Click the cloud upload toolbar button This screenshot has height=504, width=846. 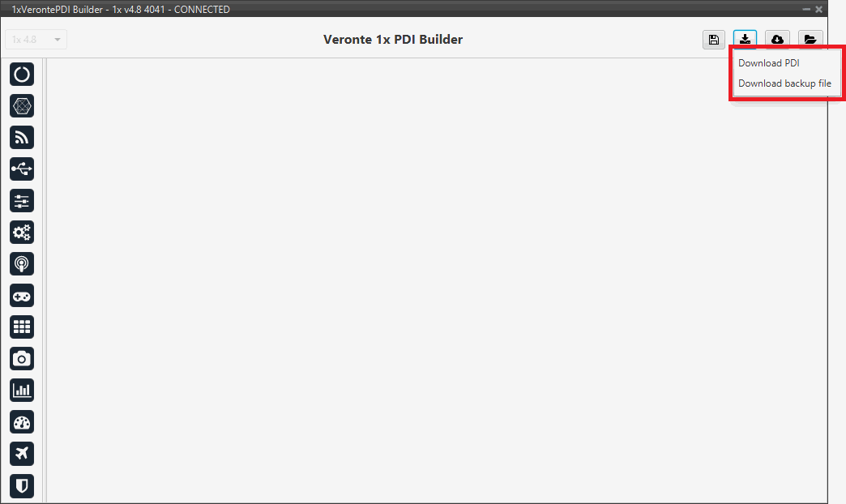777,40
